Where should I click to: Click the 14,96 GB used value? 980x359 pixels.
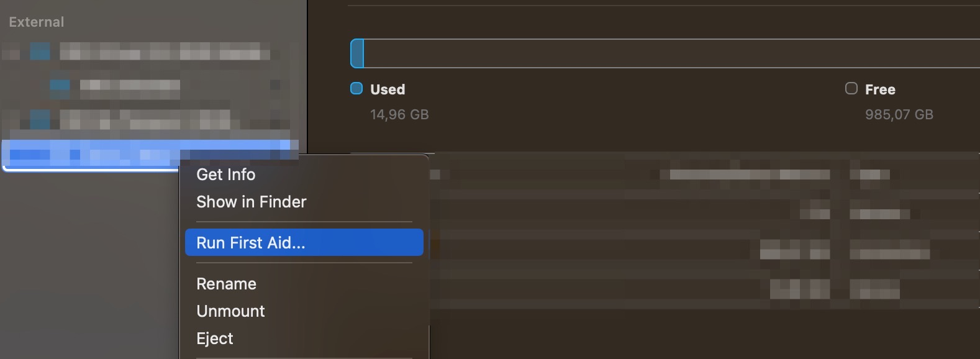(399, 115)
